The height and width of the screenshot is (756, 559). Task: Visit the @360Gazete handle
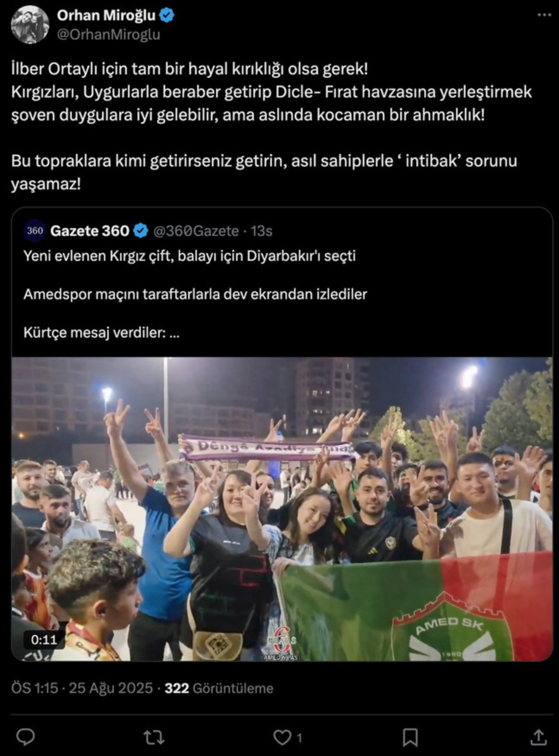pyautogui.click(x=196, y=231)
